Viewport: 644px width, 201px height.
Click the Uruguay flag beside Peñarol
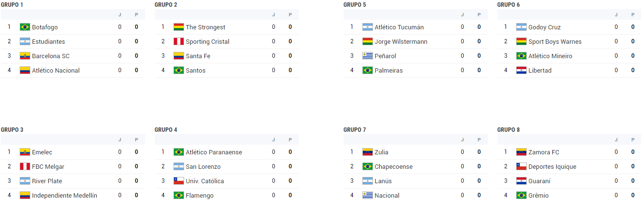(367, 56)
